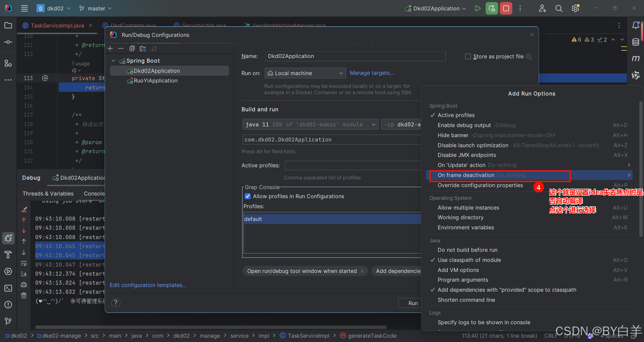Remove configuration with minus icon

click(x=121, y=49)
